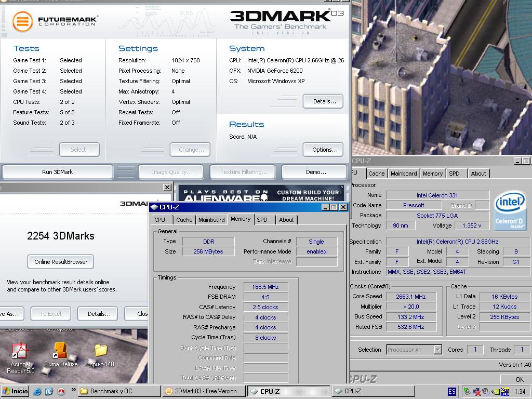This screenshot has height=399, width=532.
Task: Click the Alienware advertisement banner
Action: pyautogui.click(x=261, y=193)
